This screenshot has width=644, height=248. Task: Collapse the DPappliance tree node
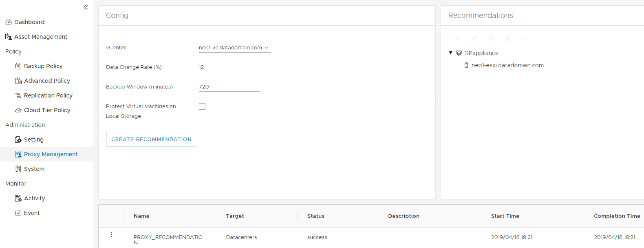click(x=451, y=53)
